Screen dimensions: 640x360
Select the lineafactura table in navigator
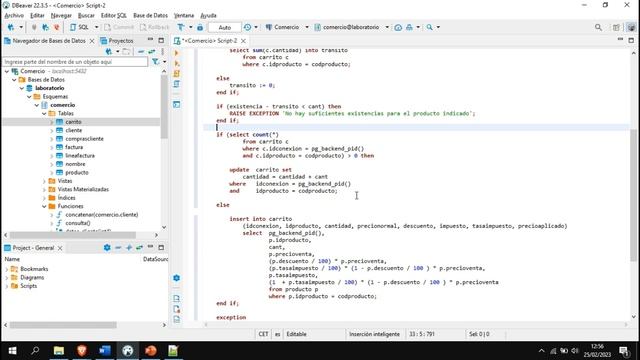[x=80, y=156]
